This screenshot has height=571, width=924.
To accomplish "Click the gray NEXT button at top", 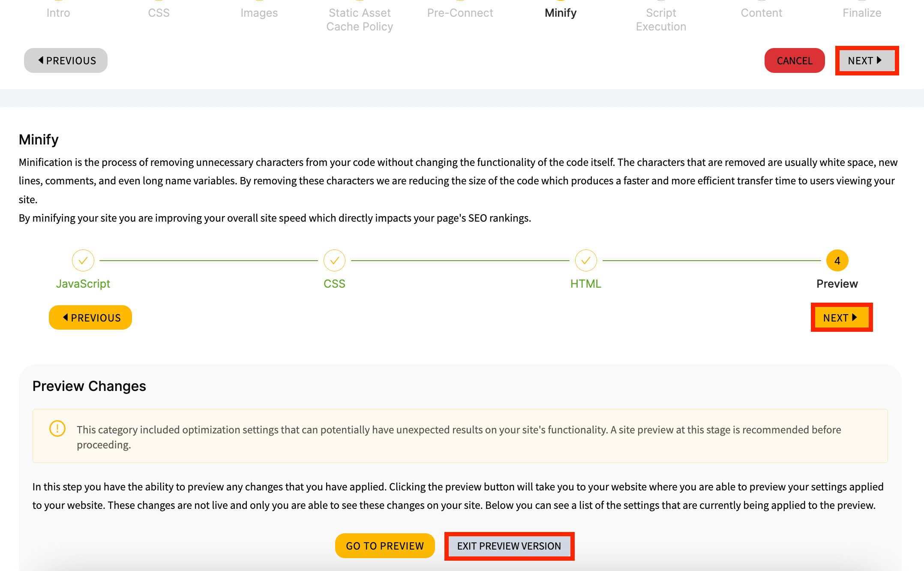I will coord(867,60).
